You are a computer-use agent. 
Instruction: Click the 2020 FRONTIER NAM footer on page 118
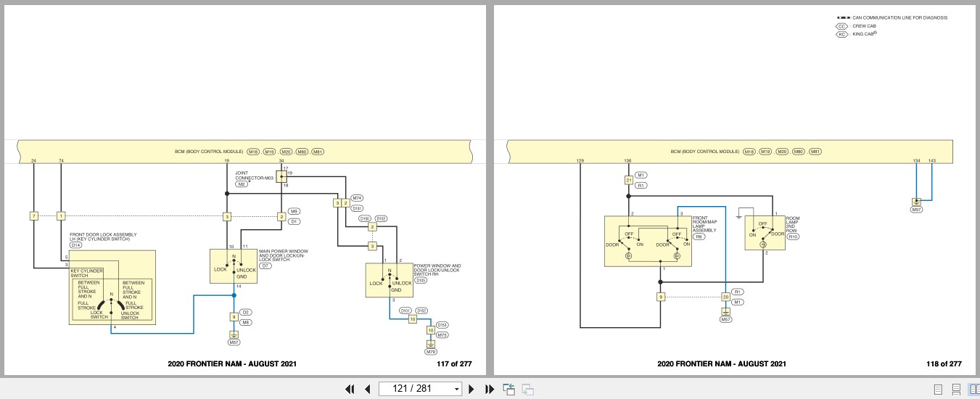(722, 364)
